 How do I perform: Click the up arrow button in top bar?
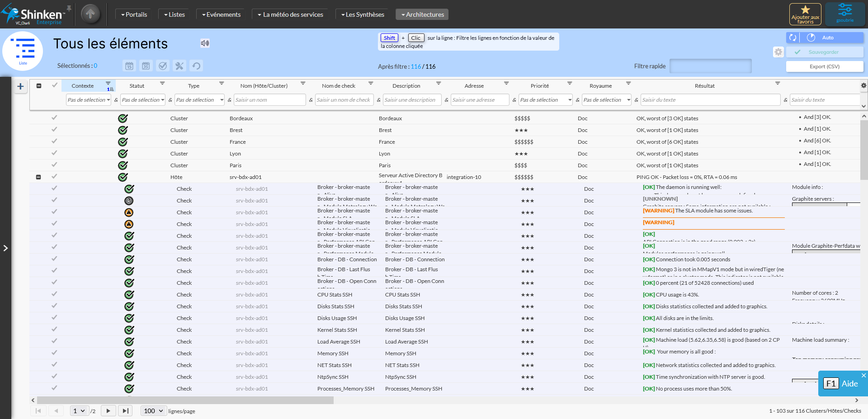coord(90,14)
